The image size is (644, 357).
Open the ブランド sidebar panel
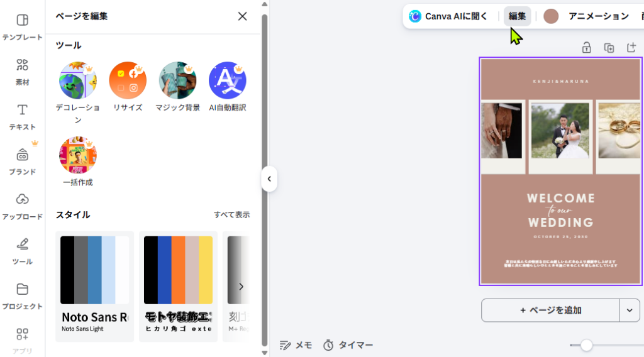pos(22,162)
